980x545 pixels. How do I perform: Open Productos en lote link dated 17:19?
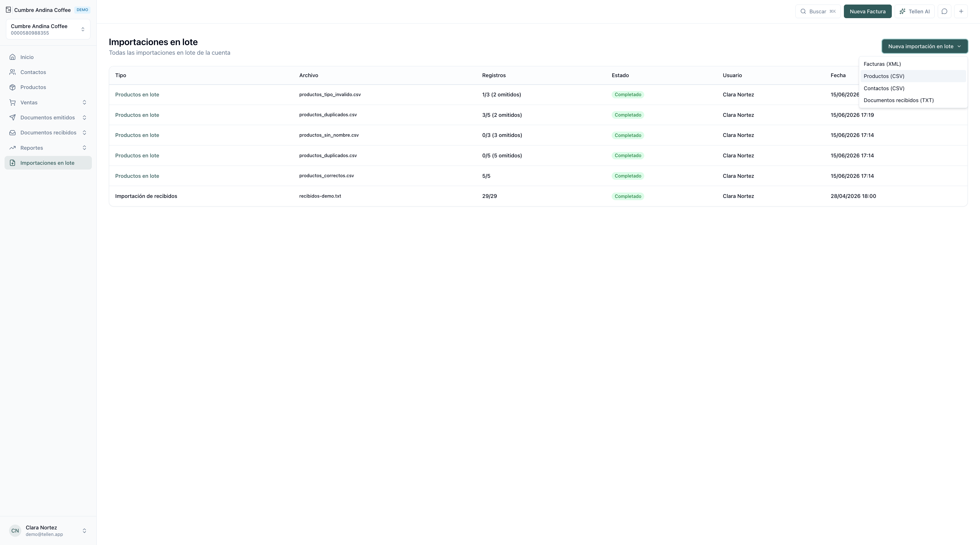(137, 115)
